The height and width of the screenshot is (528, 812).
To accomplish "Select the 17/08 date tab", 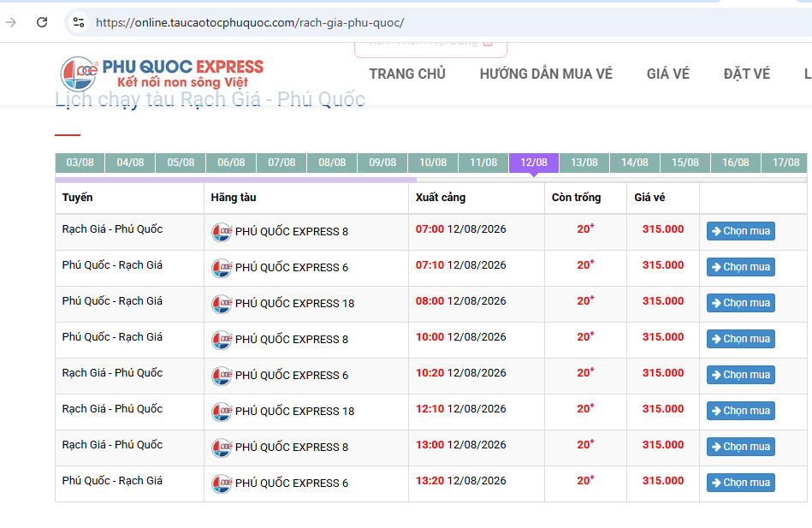I will (785, 163).
